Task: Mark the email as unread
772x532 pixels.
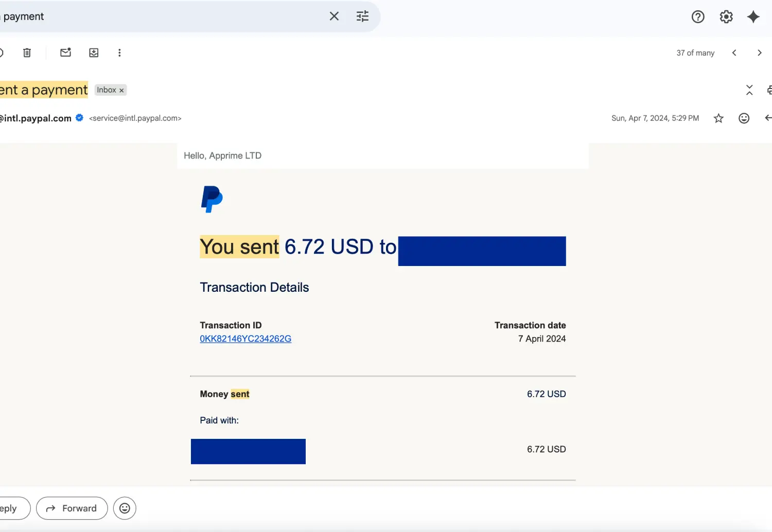Action: [x=65, y=52]
